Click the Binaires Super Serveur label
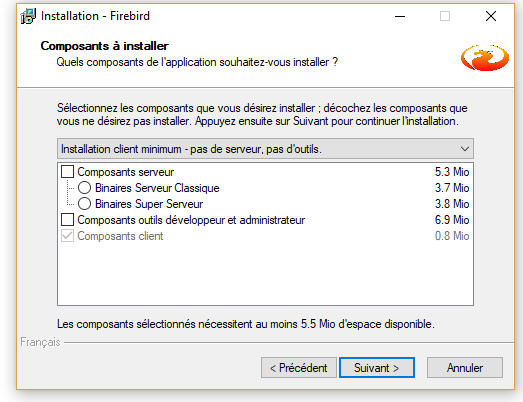The width and height of the screenshot is (523, 402). coord(149,204)
